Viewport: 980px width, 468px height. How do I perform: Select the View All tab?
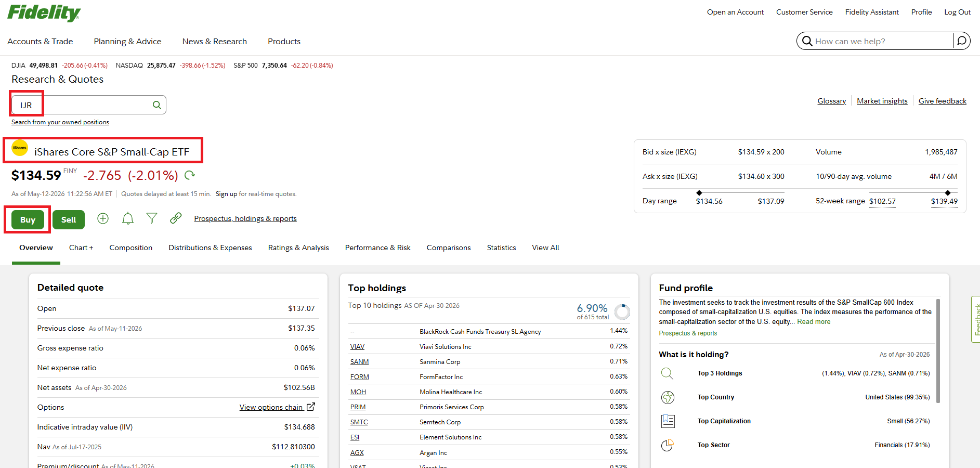(545, 248)
